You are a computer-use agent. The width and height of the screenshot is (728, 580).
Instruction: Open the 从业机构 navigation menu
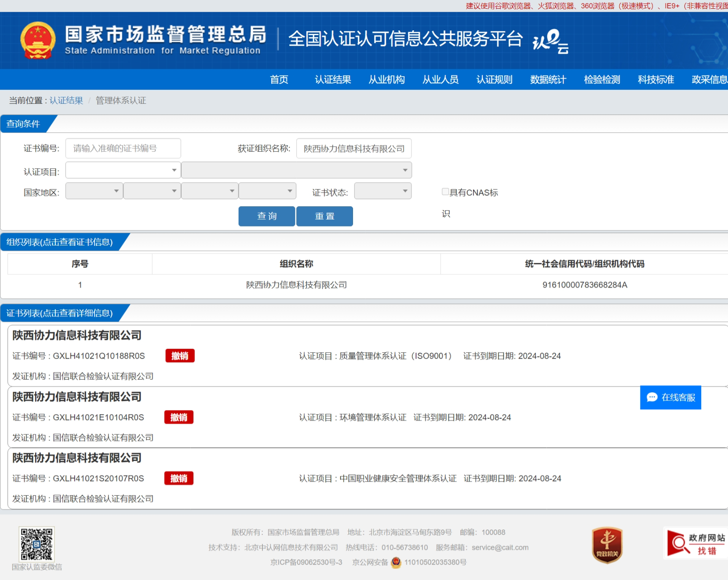point(386,80)
